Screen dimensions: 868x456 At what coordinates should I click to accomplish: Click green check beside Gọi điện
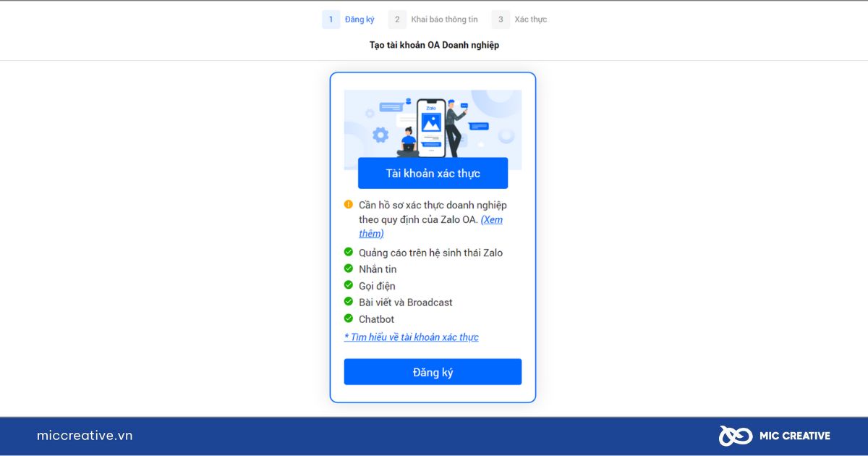pyautogui.click(x=349, y=285)
